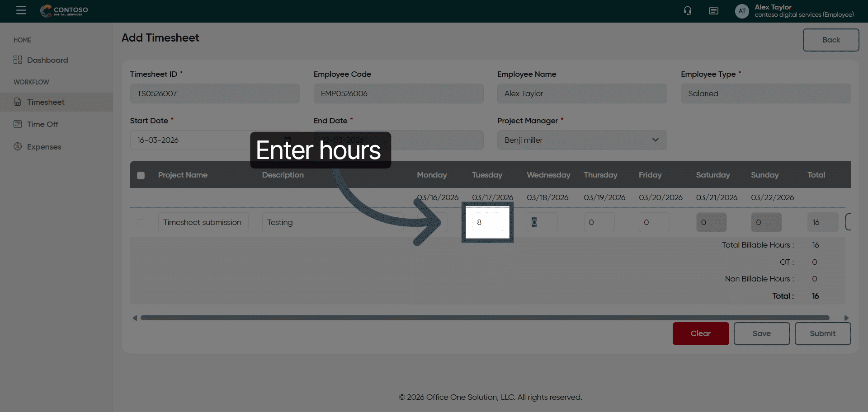Click the Dashboard grid icon
868x412 pixels.
click(x=18, y=60)
